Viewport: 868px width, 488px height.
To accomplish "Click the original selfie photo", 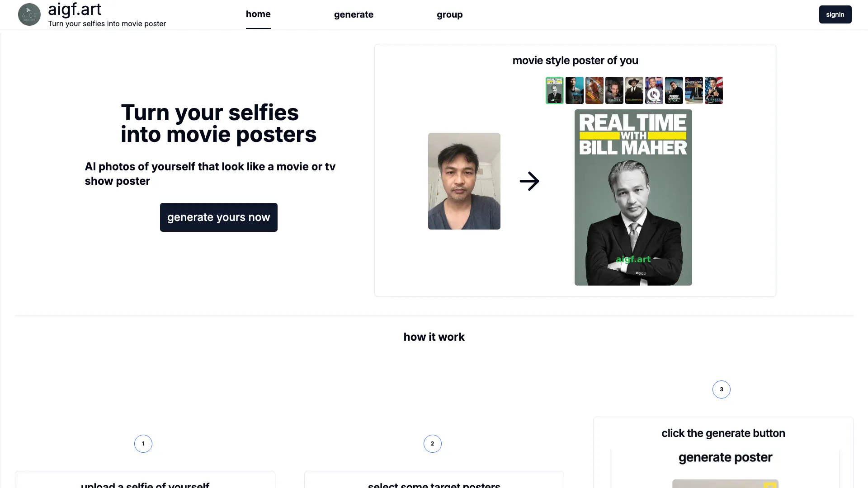I will tap(464, 181).
